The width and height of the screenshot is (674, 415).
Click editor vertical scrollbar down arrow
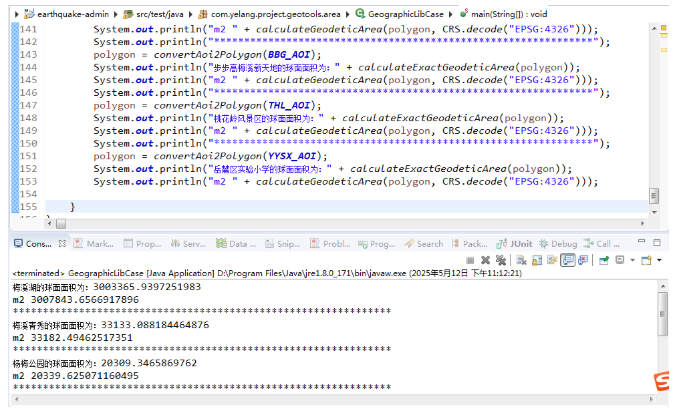click(654, 212)
